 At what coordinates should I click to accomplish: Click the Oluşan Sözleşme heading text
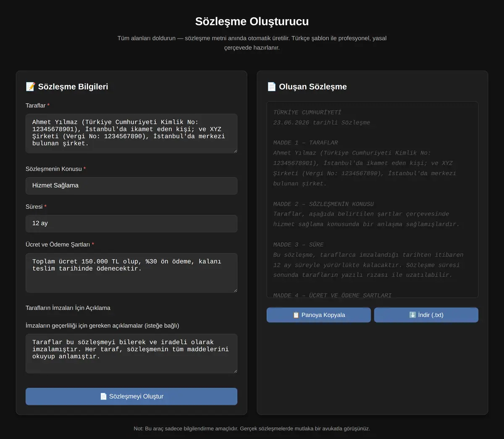[313, 87]
